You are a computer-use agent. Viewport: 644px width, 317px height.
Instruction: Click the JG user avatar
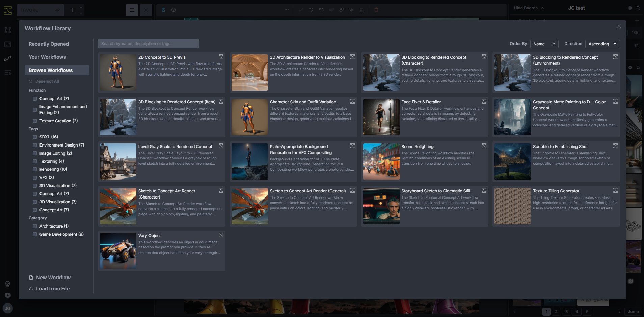coord(8,308)
